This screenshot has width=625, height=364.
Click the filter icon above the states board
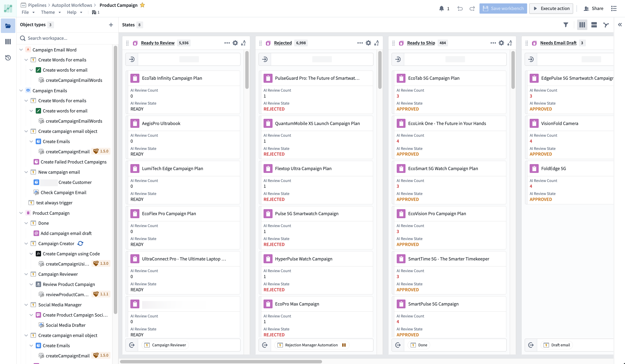coord(566,24)
